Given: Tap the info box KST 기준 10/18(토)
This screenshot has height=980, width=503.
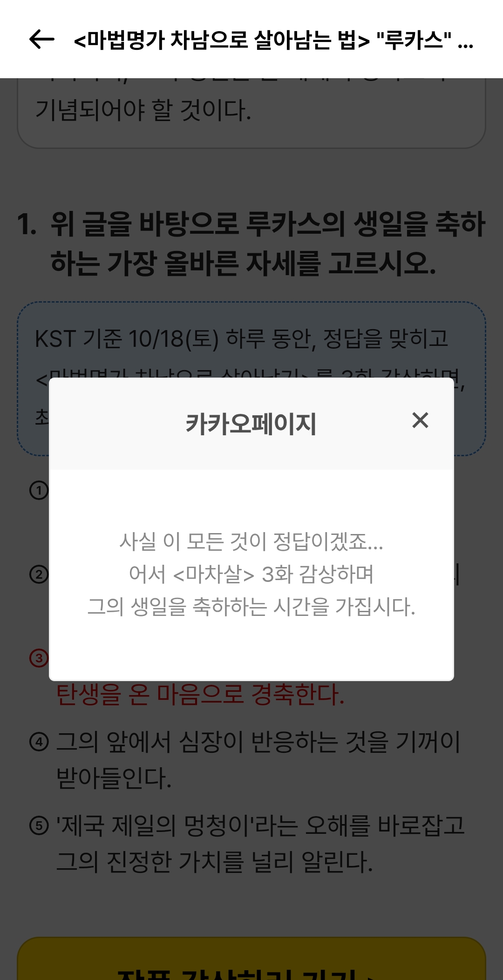Looking at the screenshot, I should pyautogui.click(x=251, y=378).
